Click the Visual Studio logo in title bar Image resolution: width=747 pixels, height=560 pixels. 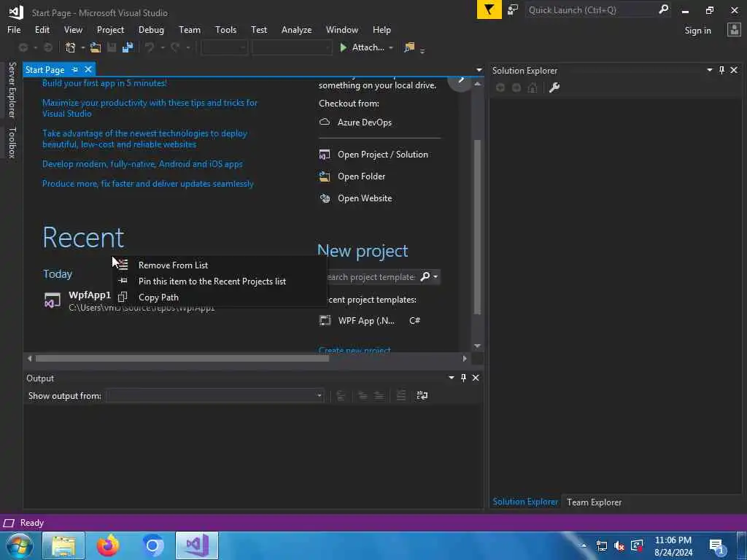pyautogui.click(x=15, y=12)
